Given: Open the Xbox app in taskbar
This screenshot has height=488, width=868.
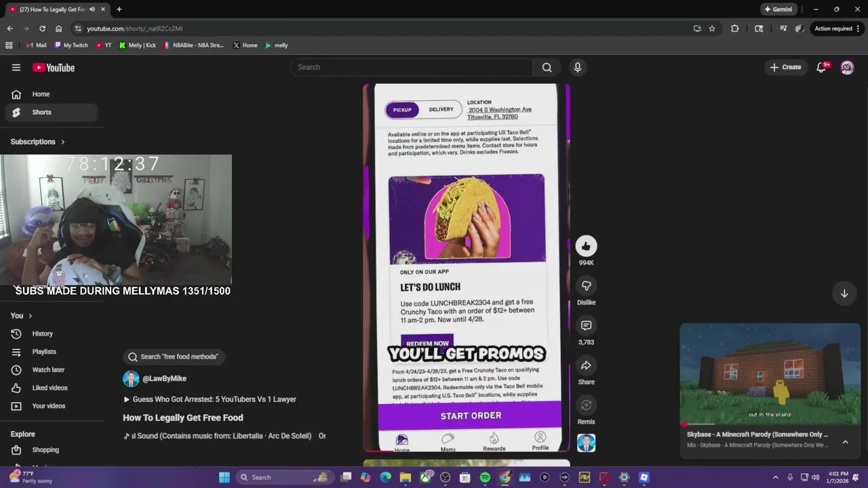Looking at the screenshot, I should 425,477.
